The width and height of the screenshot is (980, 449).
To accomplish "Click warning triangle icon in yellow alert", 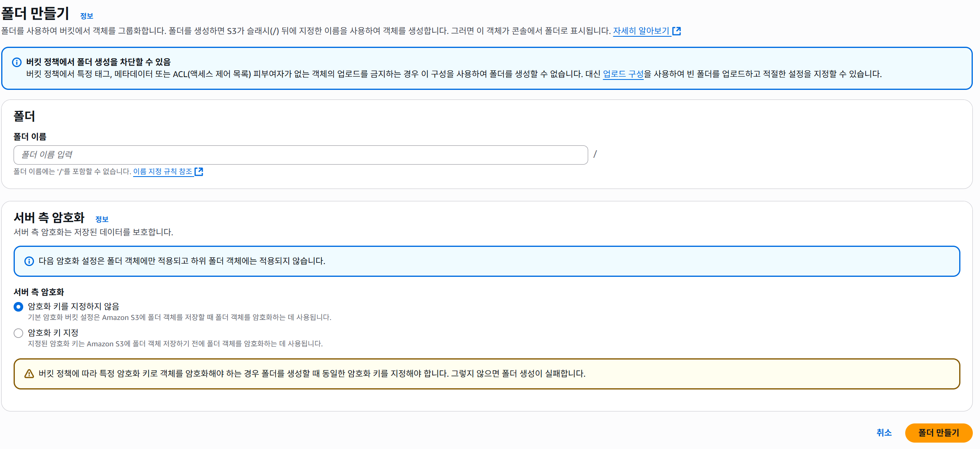I will click(x=29, y=374).
